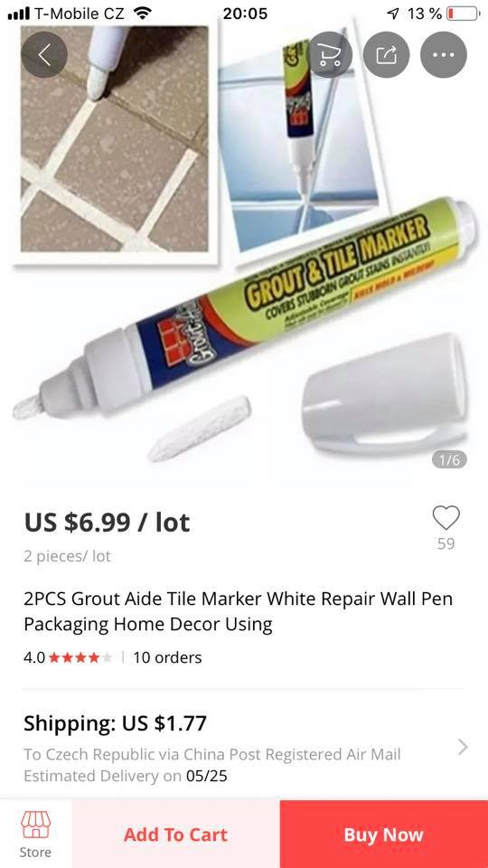Click Buy Now button

[x=384, y=835]
